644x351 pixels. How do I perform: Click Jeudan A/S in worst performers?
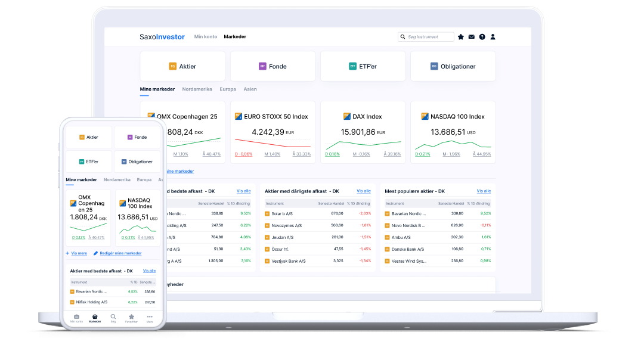click(283, 238)
